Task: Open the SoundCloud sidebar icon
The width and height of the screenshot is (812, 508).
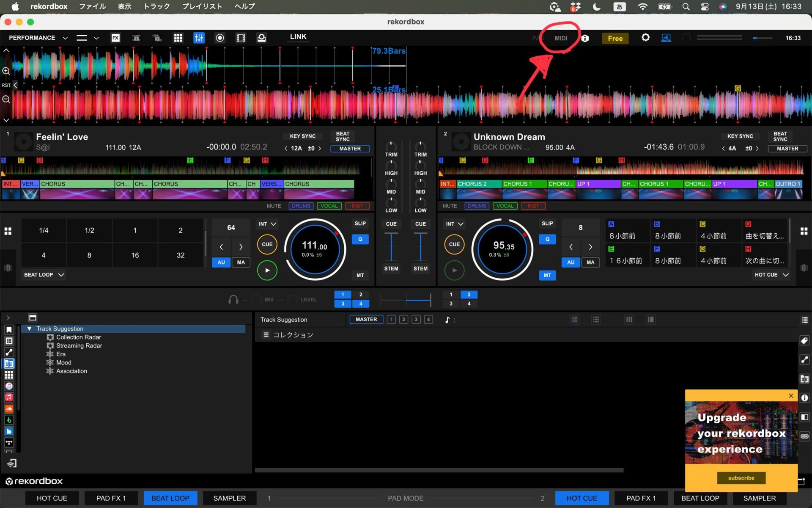Action: [9, 409]
